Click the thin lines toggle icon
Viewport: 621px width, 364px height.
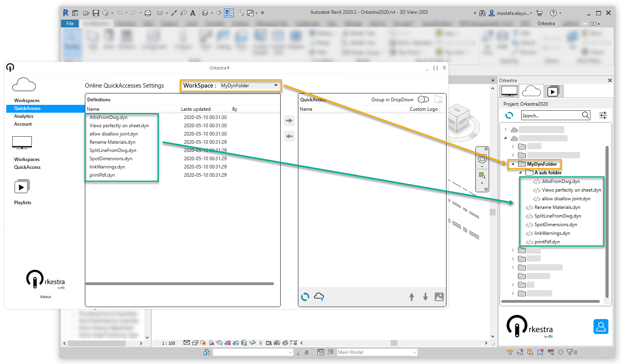[229, 13]
